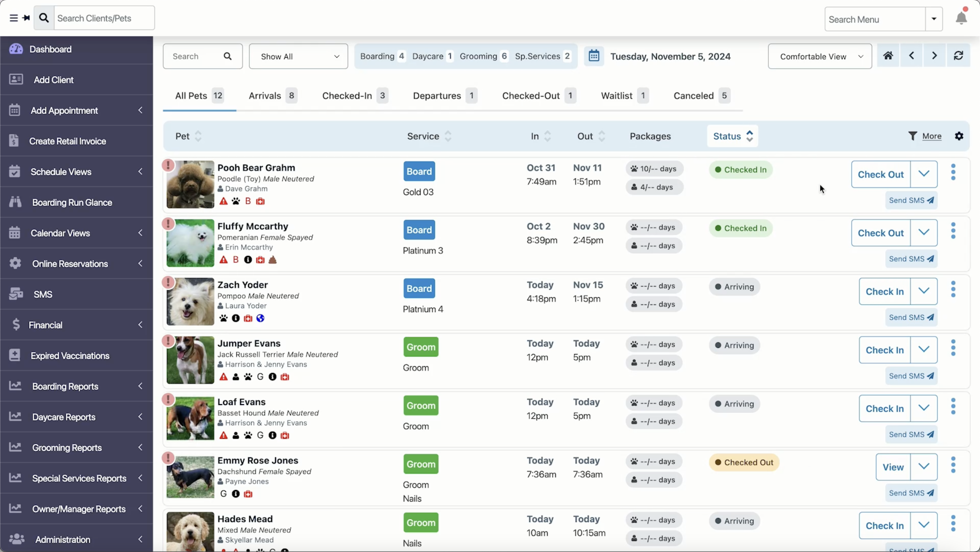Switch to the Departures tab
The height and width of the screenshot is (552, 980).
437,96
